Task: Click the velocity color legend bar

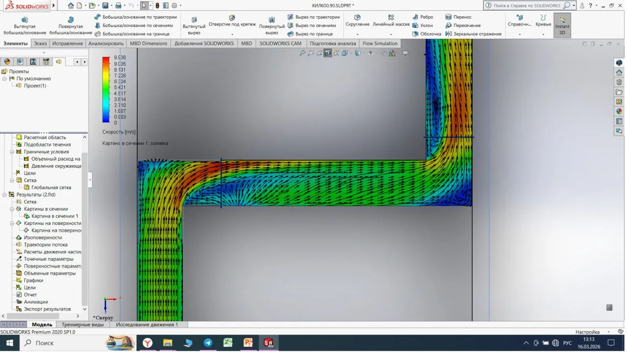Action: click(106, 89)
